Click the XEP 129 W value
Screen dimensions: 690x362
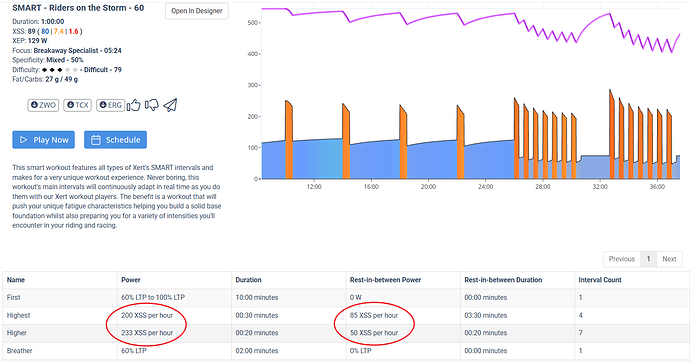tap(37, 41)
